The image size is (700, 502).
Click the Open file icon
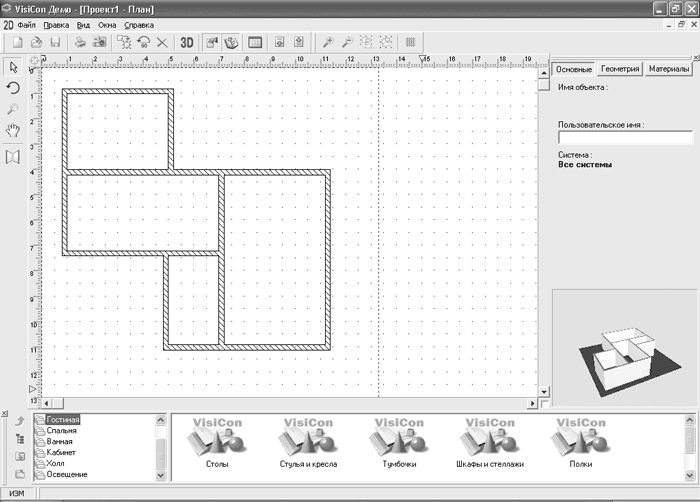click(36, 43)
